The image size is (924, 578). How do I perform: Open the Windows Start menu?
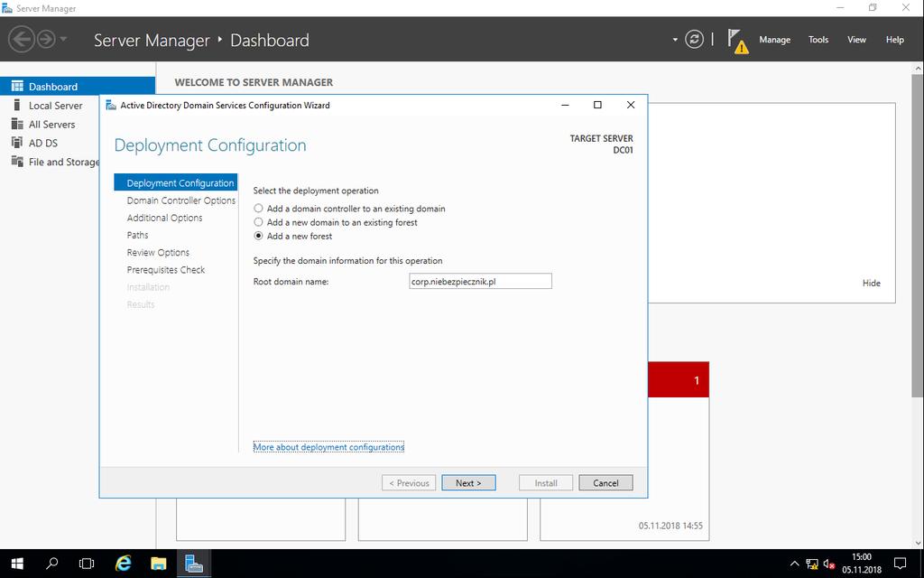point(17,564)
